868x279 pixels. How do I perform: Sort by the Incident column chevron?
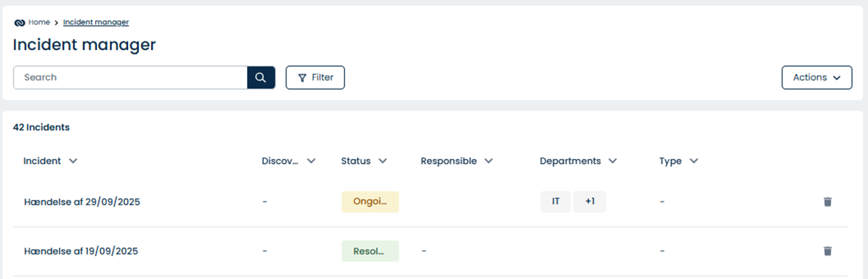[73, 161]
